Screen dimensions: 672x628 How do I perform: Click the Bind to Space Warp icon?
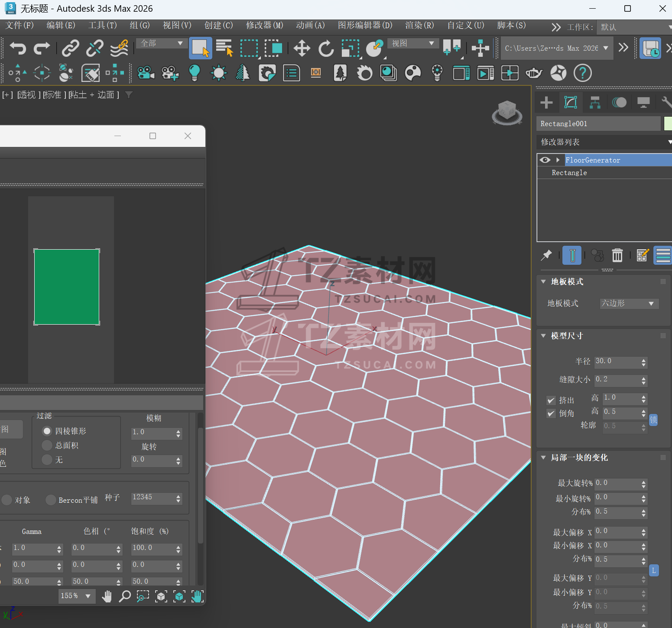point(119,48)
